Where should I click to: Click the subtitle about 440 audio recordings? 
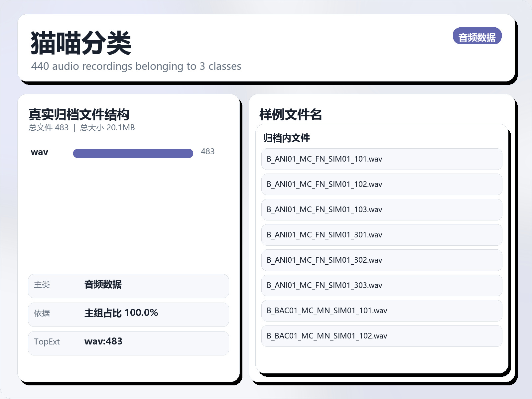136,66
